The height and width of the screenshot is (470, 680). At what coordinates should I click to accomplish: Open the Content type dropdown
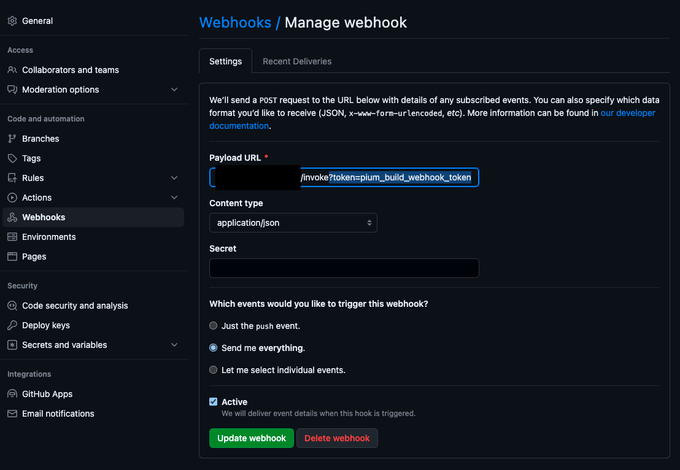click(x=293, y=222)
